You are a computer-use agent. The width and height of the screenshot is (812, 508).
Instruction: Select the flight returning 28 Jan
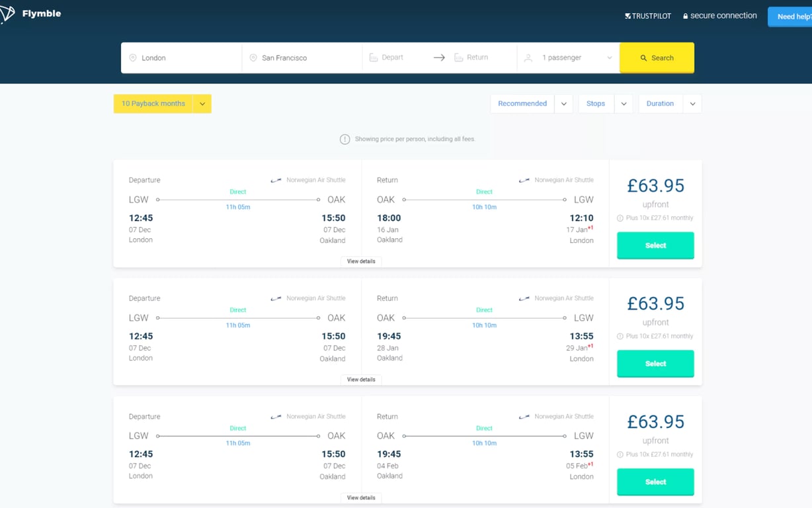click(x=655, y=364)
